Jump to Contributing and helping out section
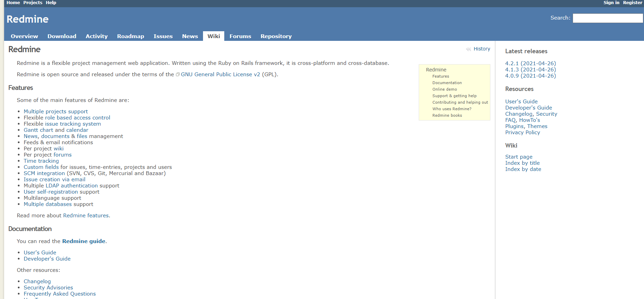This screenshot has height=299, width=644. tap(460, 102)
